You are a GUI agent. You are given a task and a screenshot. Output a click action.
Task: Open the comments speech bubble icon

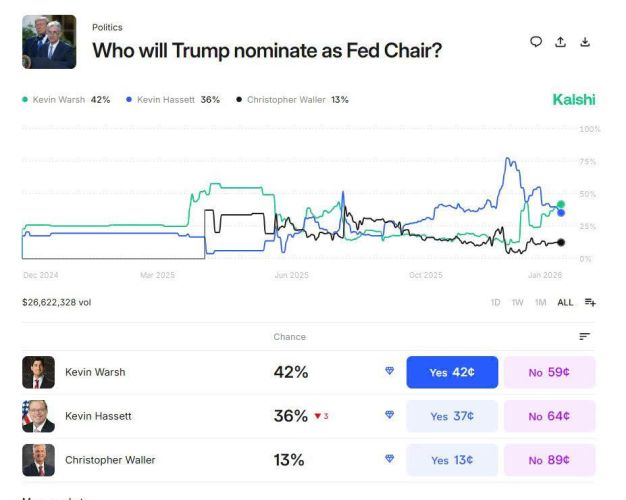(536, 42)
